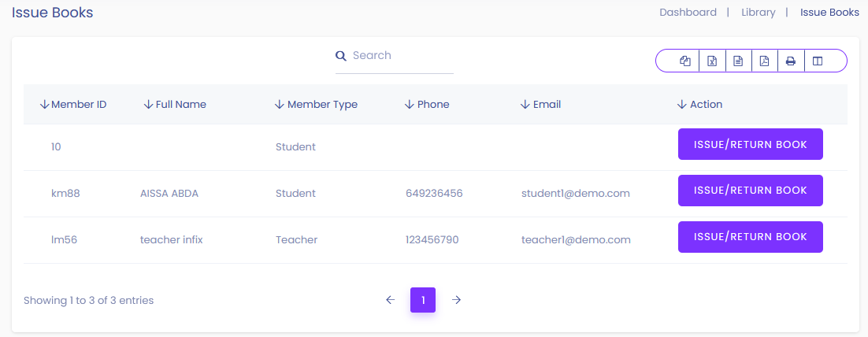Open Dashboard breadcrumb link
The width and height of the screenshot is (868, 337).
pyautogui.click(x=688, y=12)
